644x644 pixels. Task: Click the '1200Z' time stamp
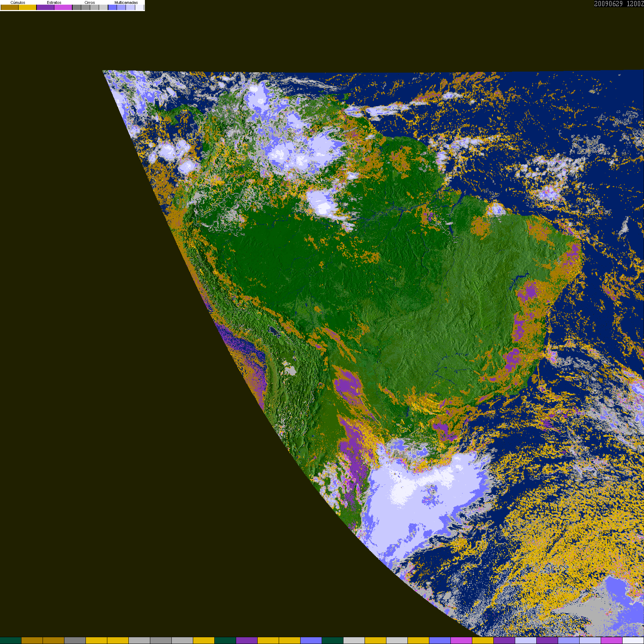pos(635,4)
